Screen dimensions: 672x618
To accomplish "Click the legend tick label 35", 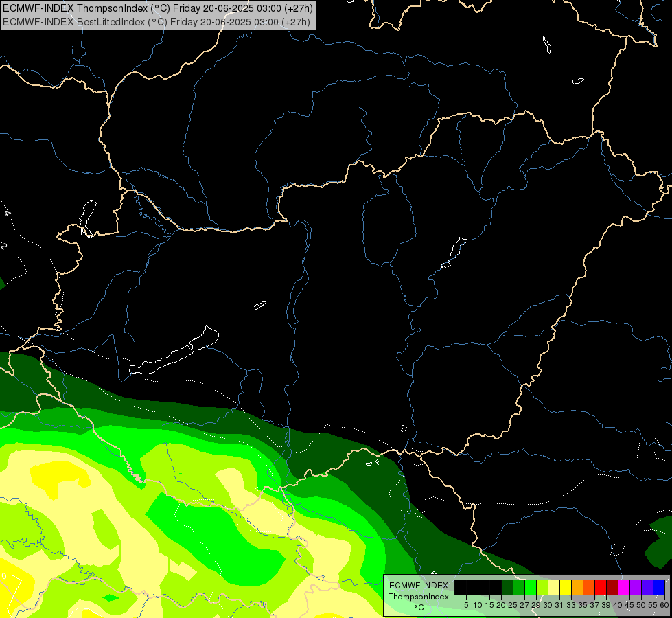I will coord(583,605).
